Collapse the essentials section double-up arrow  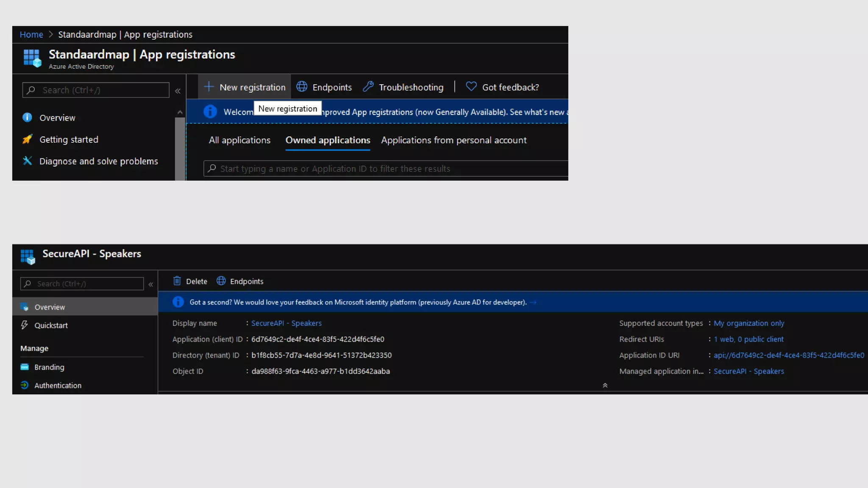605,385
